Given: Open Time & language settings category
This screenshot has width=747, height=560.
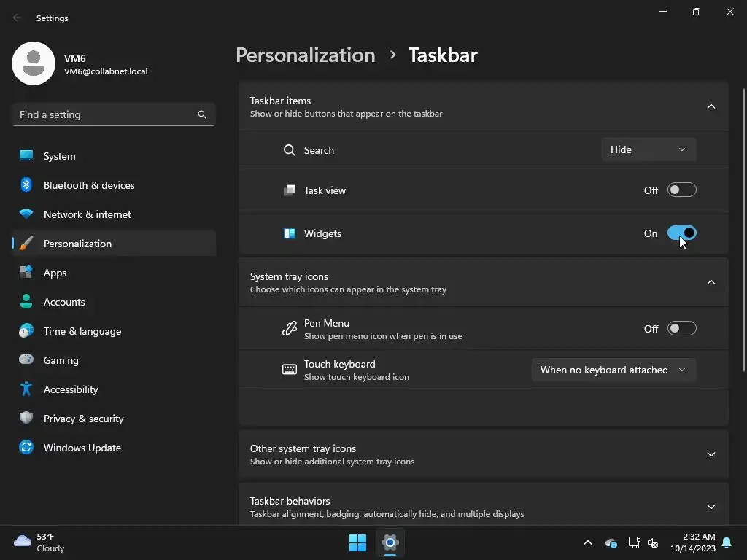Looking at the screenshot, I should coord(113,331).
